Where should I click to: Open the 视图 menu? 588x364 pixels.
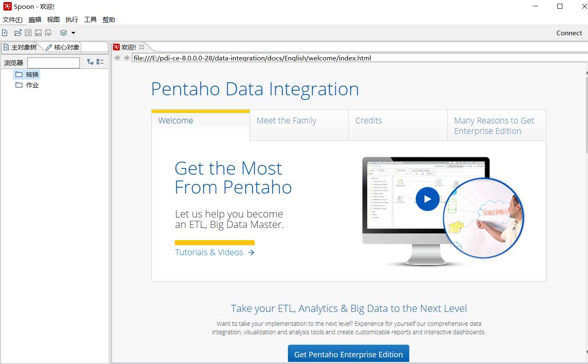[53, 20]
